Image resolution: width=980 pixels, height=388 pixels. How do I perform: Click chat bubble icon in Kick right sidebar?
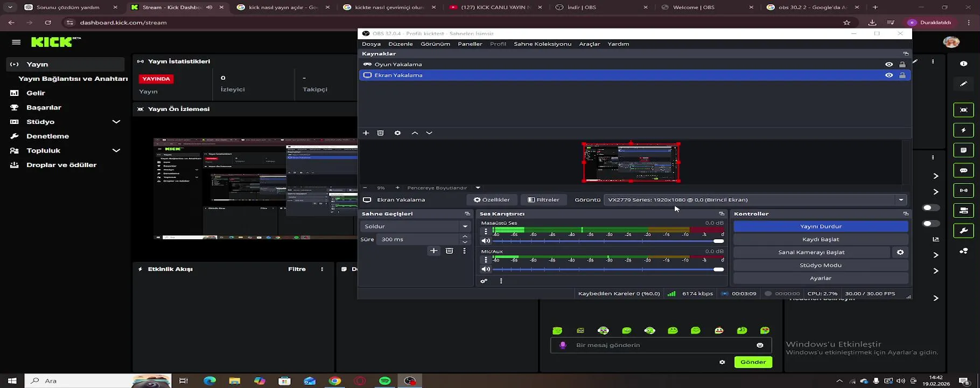pyautogui.click(x=963, y=170)
